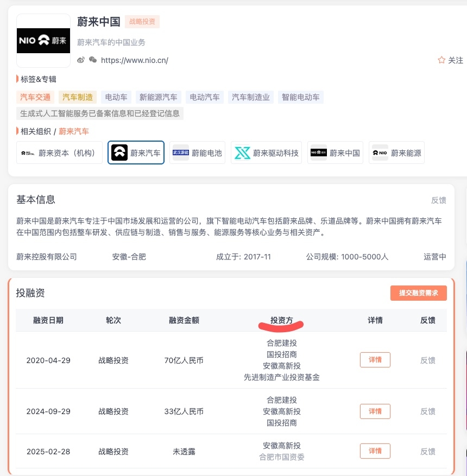This screenshot has width=467, height=476.
Task: Open the 生成式人工智能服务已备案信息和已经登记信息 tag
Action: [99, 113]
